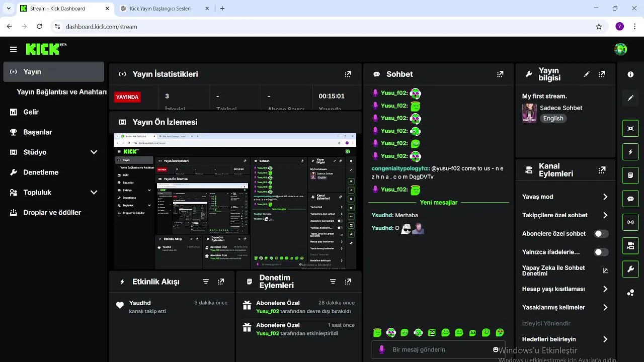Viewport: 644px width, 362px height.
Task: Click Ysudhd next to Merhaba message
Action: click(x=382, y=215)
